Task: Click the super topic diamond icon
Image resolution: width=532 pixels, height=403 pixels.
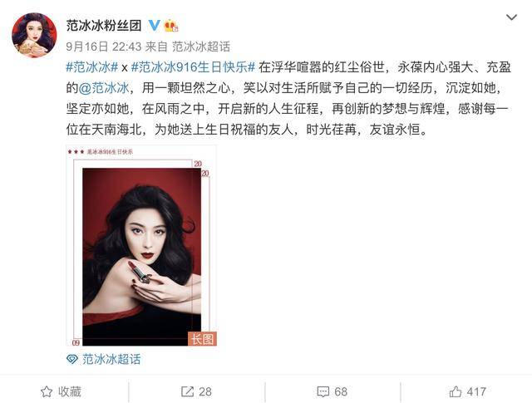Action: (72, 359)
